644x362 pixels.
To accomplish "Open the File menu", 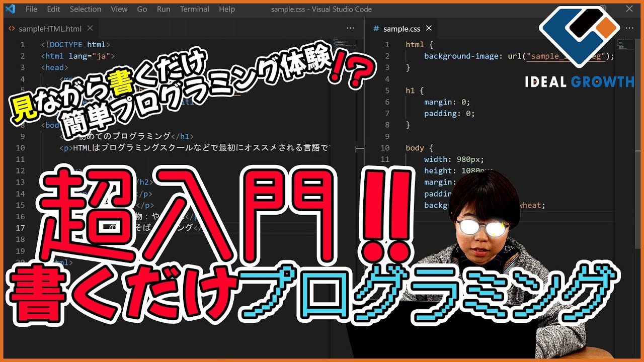I will click(x=31, y=9).
